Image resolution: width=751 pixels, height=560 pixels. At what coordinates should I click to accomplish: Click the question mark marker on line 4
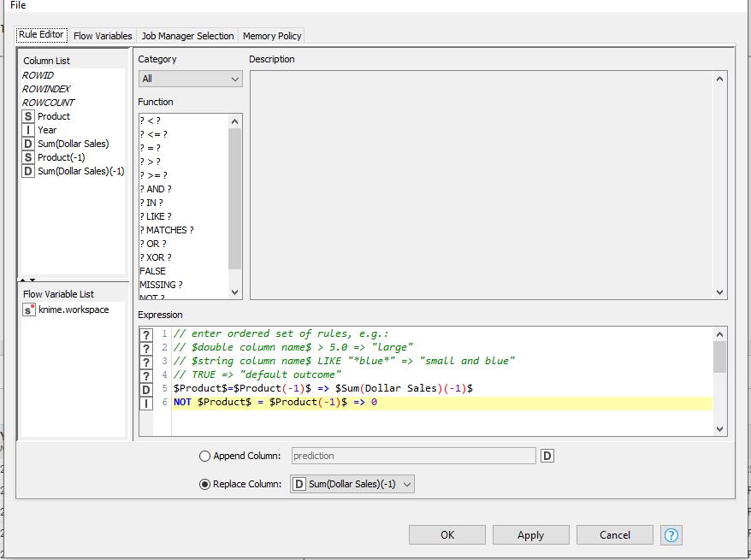pyautogui.click(x=146, y=375)
